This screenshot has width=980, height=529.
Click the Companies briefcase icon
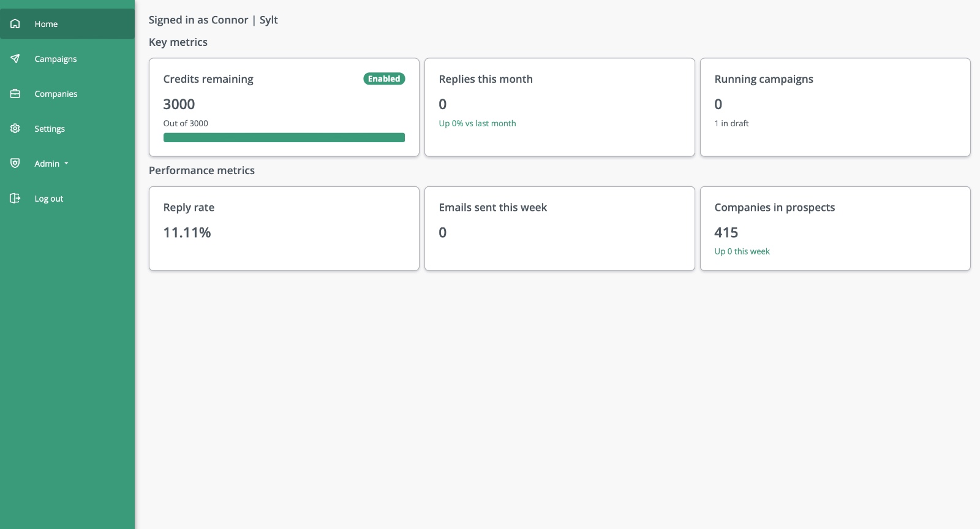click(x=15, y=94)
